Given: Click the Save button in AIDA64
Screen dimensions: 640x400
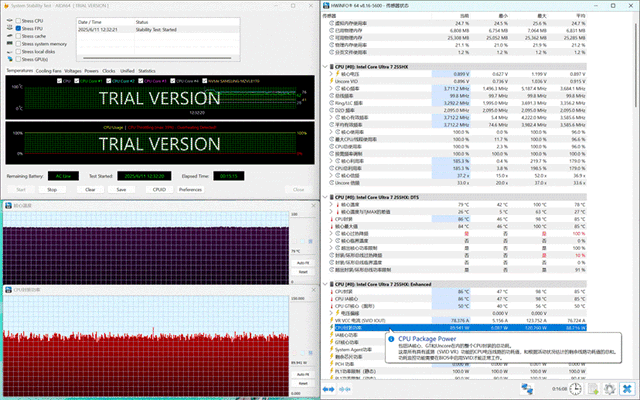Looking at the screenshot, I should click(121, 190).
